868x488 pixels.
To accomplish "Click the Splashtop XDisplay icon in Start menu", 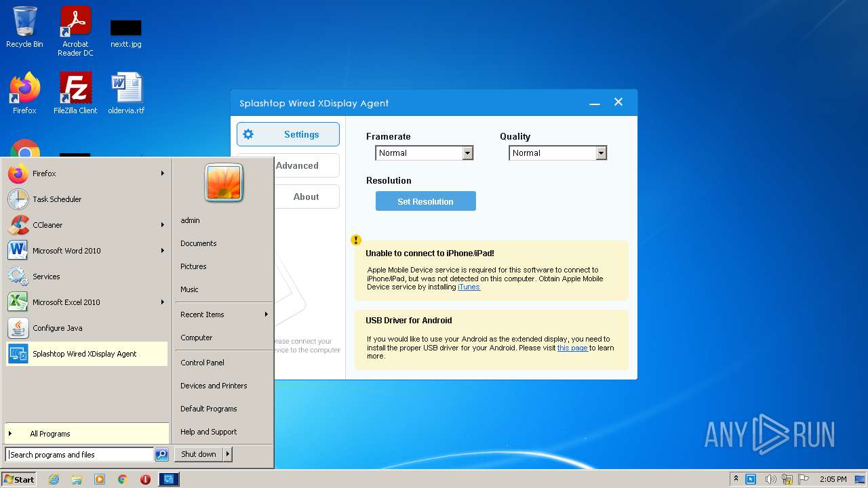I will coord(18,354).
